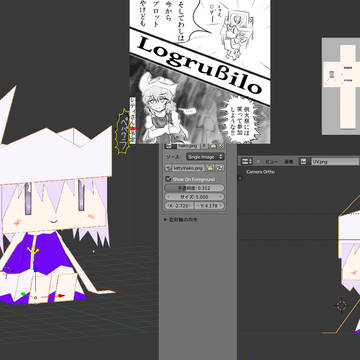Click the image browse icon beside UV.png
The image size is (360, 360).
[304, 162]
